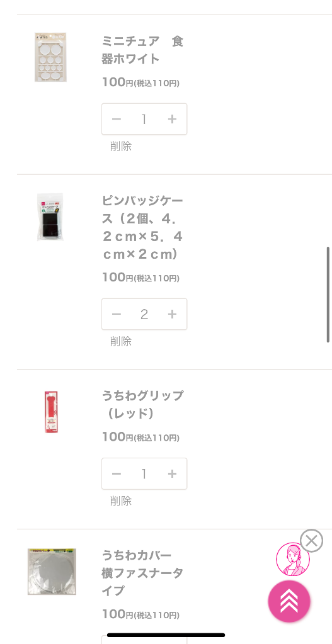The image size is (332, 644).
Task: Add one more うちわグリップ(レッド)
Action: point(172,474)
